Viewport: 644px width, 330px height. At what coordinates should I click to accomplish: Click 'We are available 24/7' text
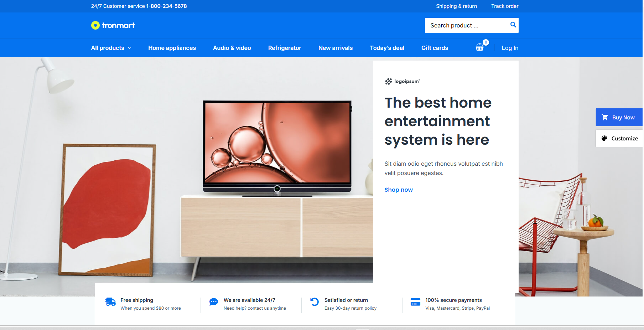click(249, 300)
